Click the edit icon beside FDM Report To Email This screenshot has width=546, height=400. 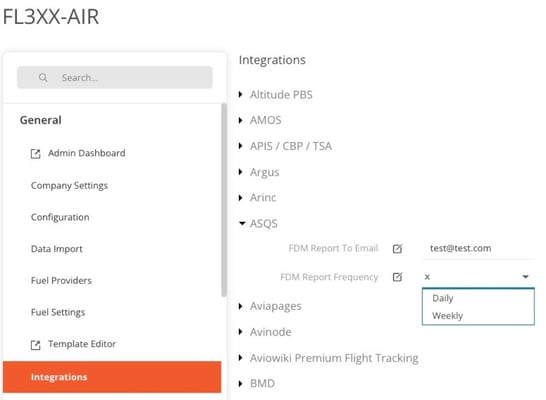click(x=397, y=249)
